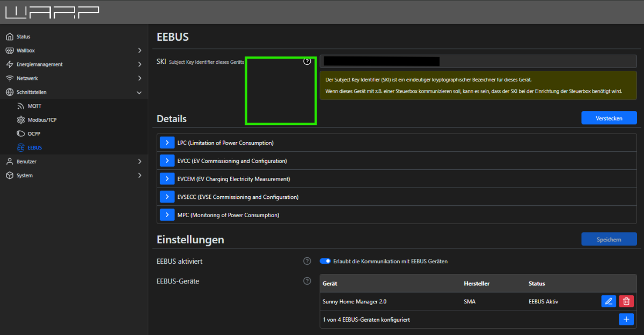Viewport: 644px width, 335px height.
Task: Expand MPC (Monitoring of Power Consumption)
Action: coord(167,215)
